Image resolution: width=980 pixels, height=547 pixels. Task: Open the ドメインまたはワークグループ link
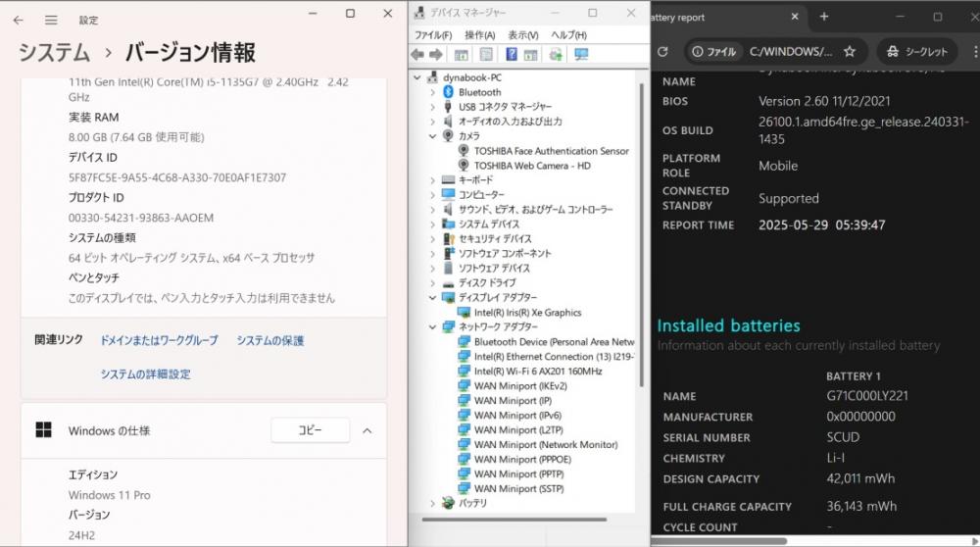pyautogui.click(x=160, y=341)
